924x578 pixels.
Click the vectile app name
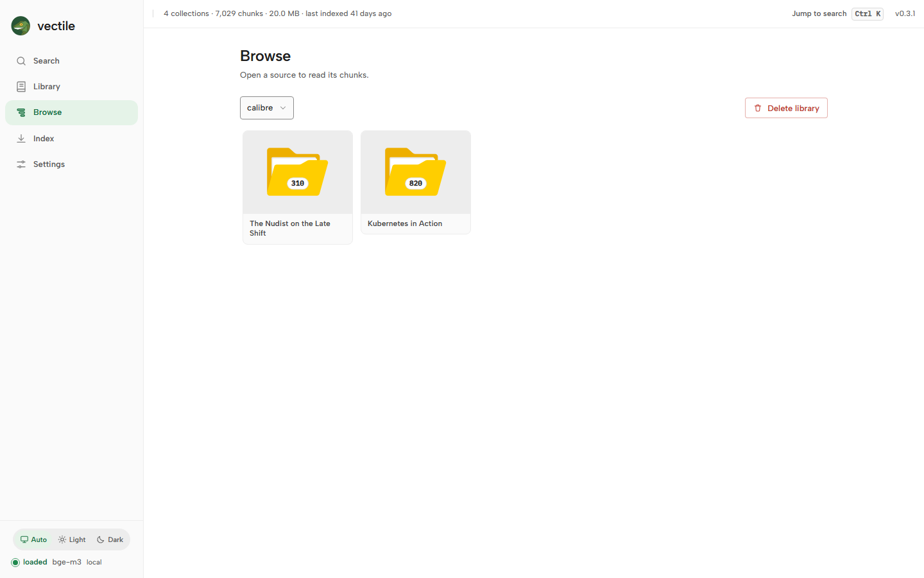(56, 26)
